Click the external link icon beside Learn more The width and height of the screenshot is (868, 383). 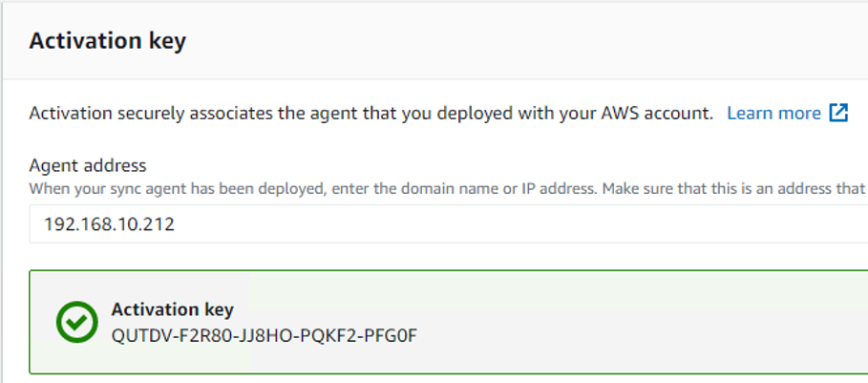[x=838, y=113]
